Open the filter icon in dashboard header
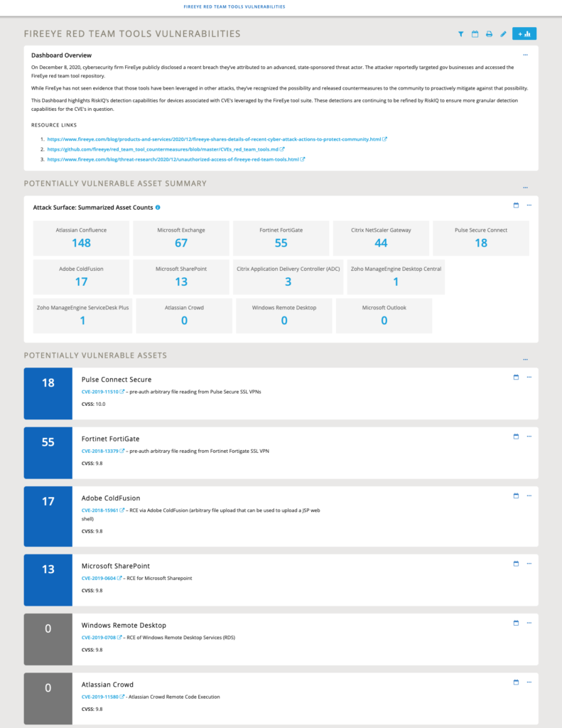Screen dimensions: 562x728 [461, 34]
